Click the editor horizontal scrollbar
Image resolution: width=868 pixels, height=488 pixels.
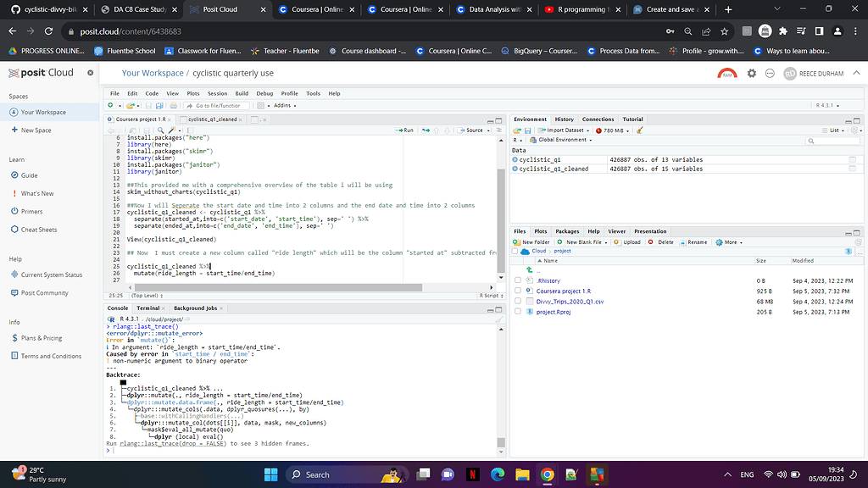coord(278,288)
